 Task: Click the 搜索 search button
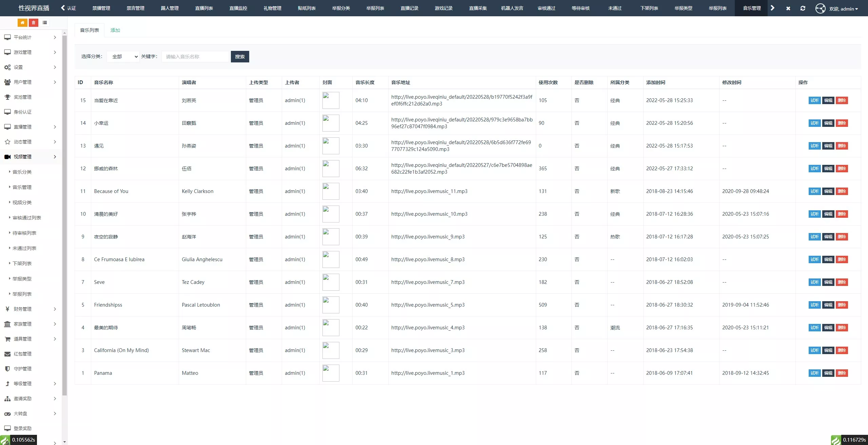point(240,57)
